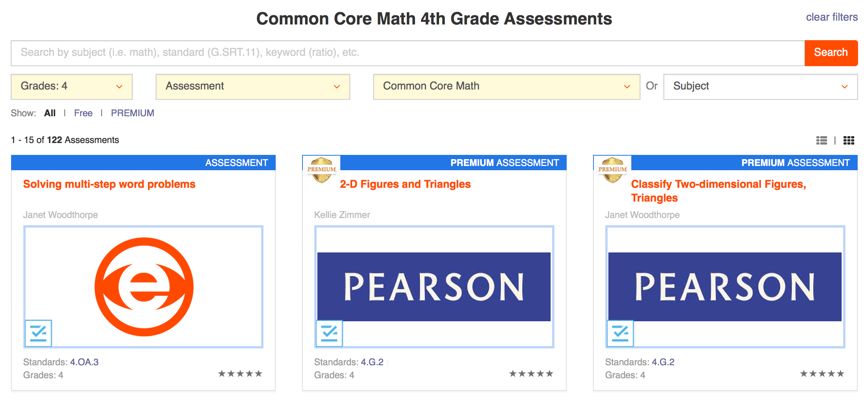Show All assessments filter

pos(50,113)
